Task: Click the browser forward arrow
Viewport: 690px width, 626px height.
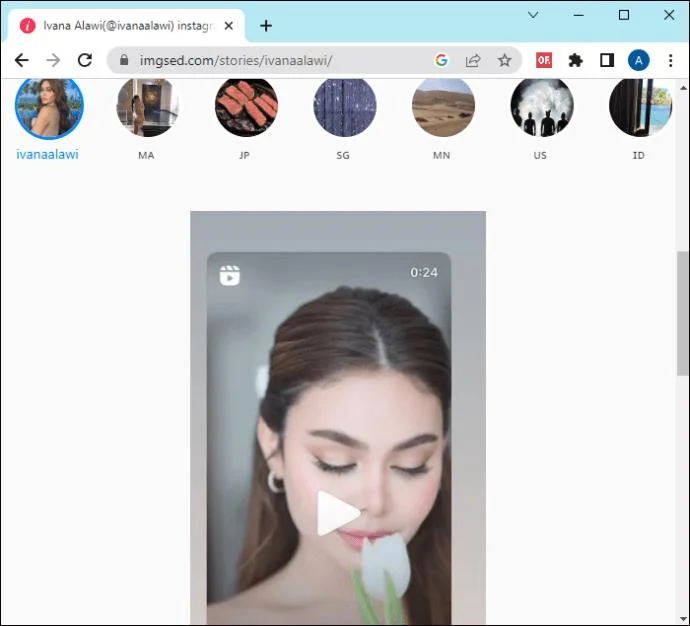Action: [53, 60]
